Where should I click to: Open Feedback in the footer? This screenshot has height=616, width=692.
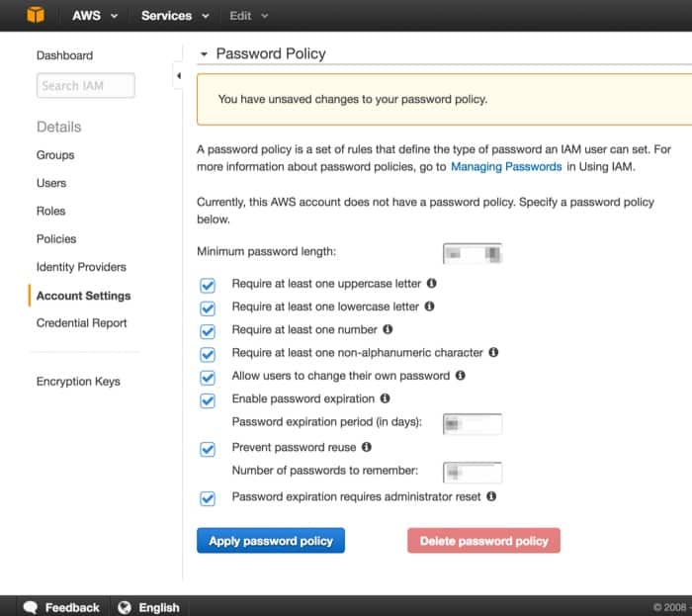click(x=72, y=608)
